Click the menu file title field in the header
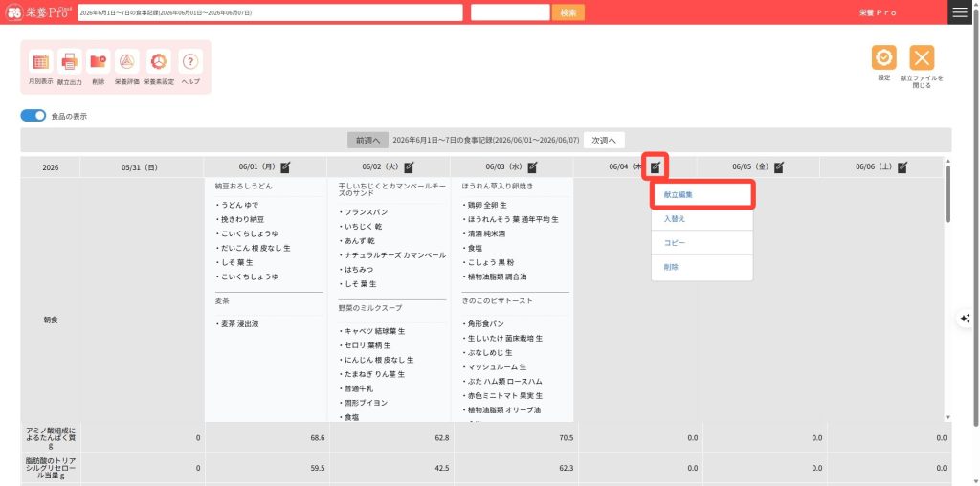The height and width of the screenshot is (486, 980). point(270,12)
